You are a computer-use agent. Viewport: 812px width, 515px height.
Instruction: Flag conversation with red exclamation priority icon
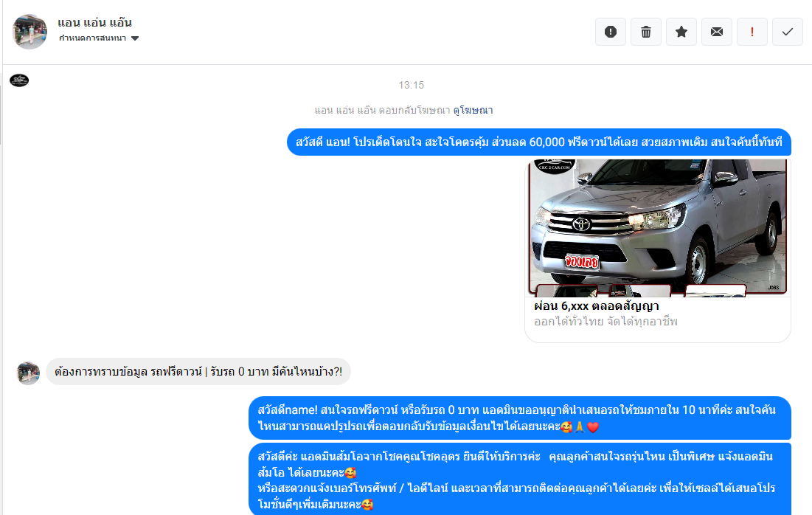pos(752,32)
